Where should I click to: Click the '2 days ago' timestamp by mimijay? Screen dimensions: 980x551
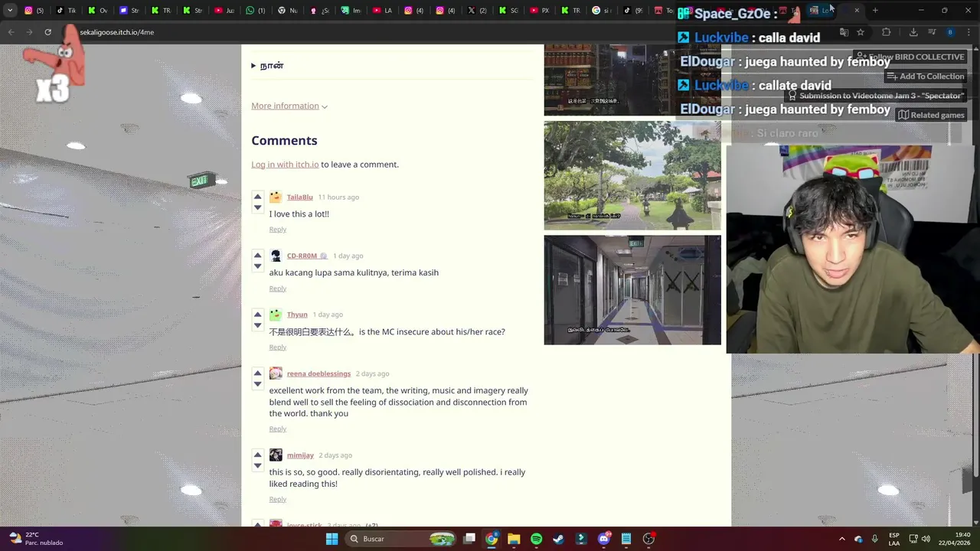pos(335,455)
